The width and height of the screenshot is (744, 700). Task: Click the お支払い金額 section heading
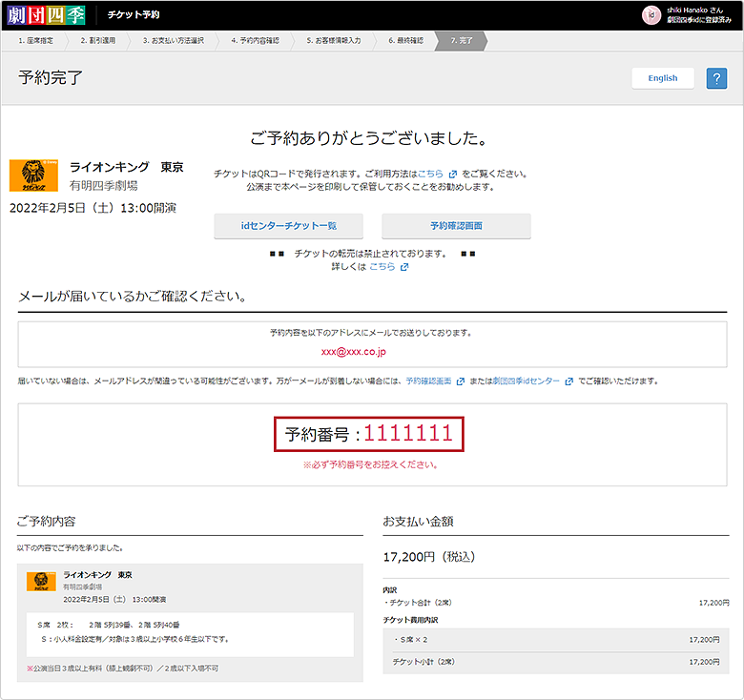pyautogui.click(x=419, y=522)
